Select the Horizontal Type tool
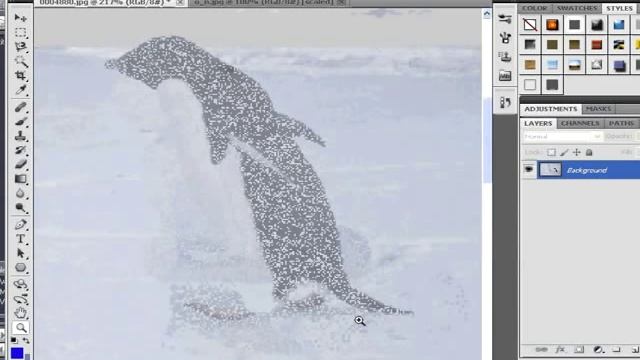 click(x=20, y=239)
